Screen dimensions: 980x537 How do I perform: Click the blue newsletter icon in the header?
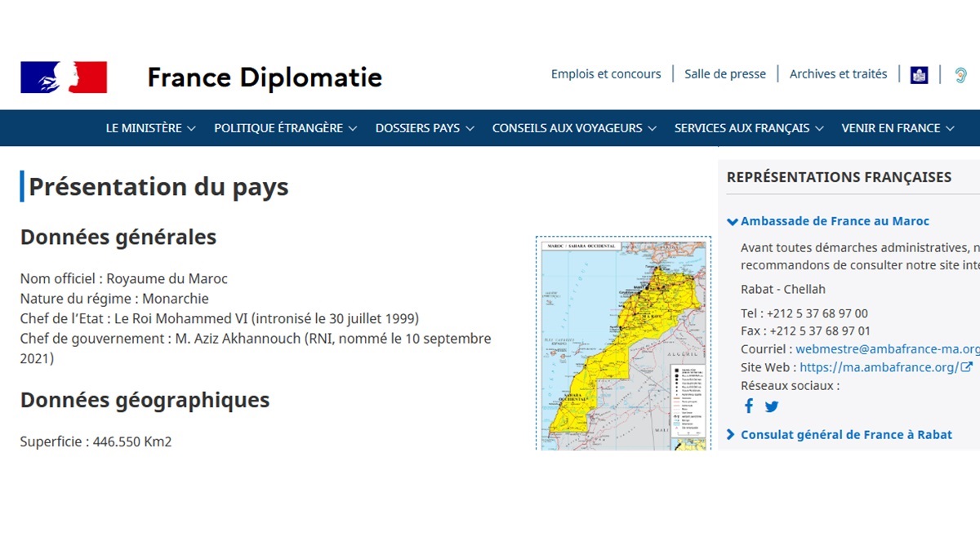(x=919, y=75)
